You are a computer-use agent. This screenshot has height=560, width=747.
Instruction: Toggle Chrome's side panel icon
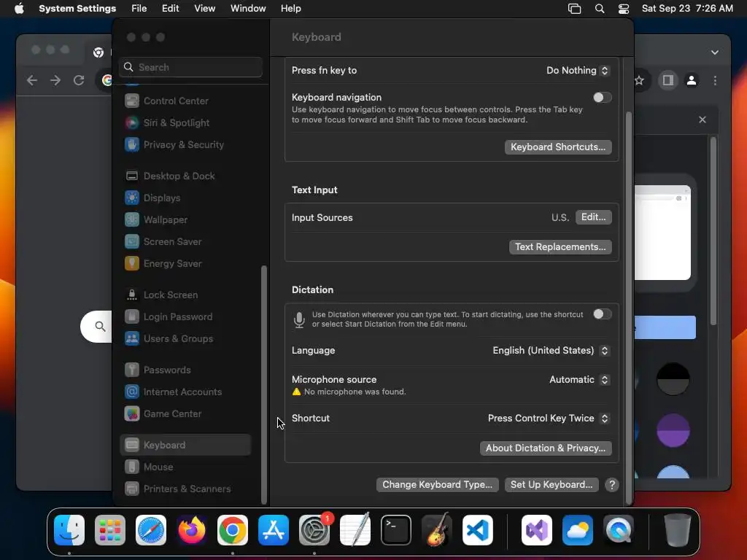[x=668, y=80]
